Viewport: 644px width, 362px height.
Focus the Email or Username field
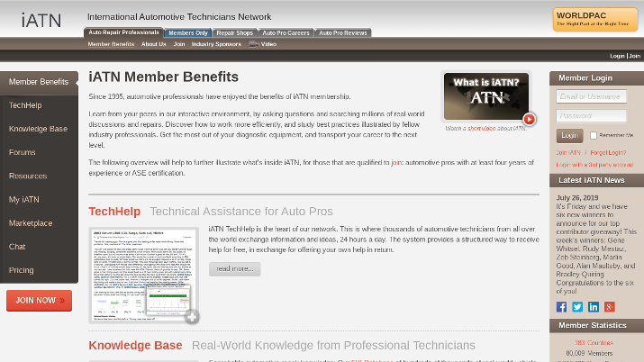(x=591, y=96)
